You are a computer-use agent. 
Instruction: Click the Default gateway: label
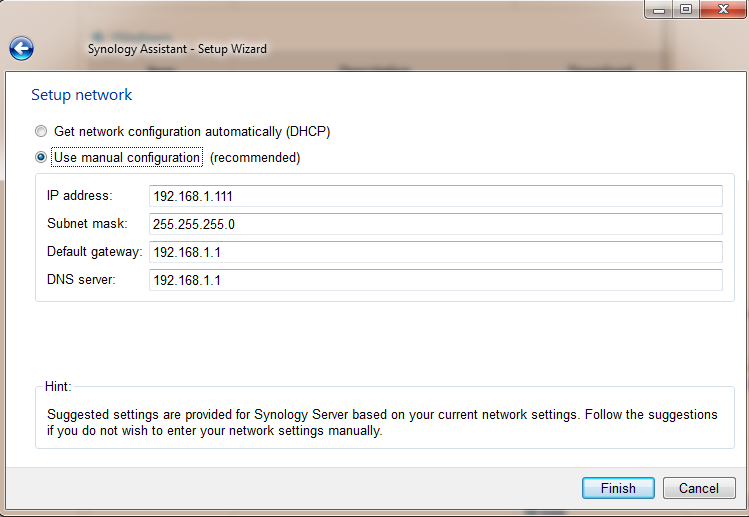[x=95, y=252]
